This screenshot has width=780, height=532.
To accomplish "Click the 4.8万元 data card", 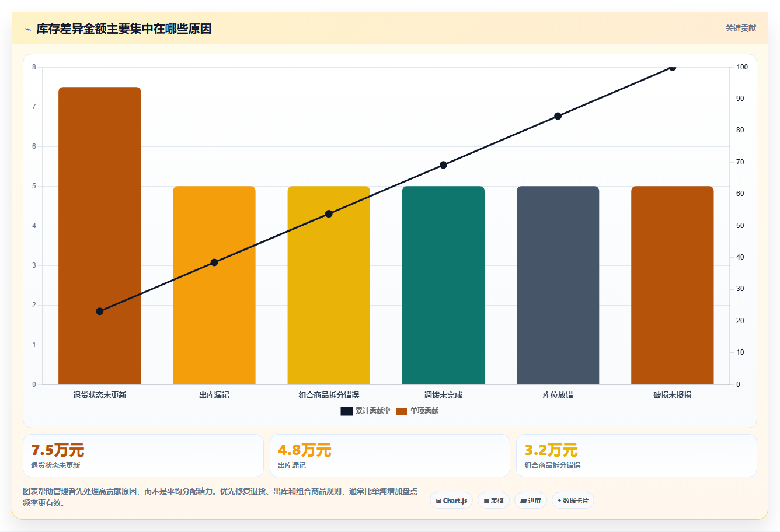I will 389,456.
